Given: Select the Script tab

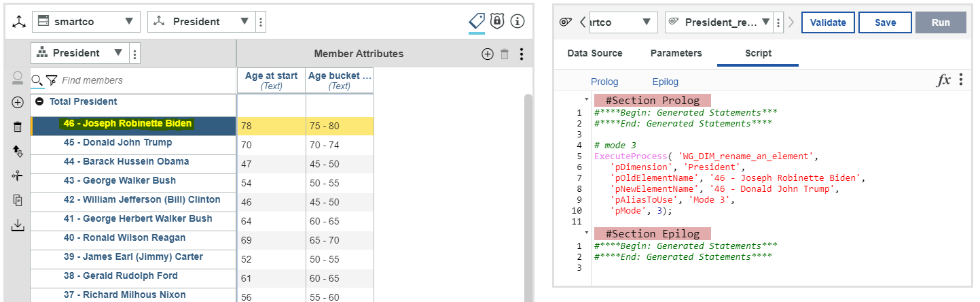Looking at the screenshot, I should pyautogui.click(x=758, y=53).
